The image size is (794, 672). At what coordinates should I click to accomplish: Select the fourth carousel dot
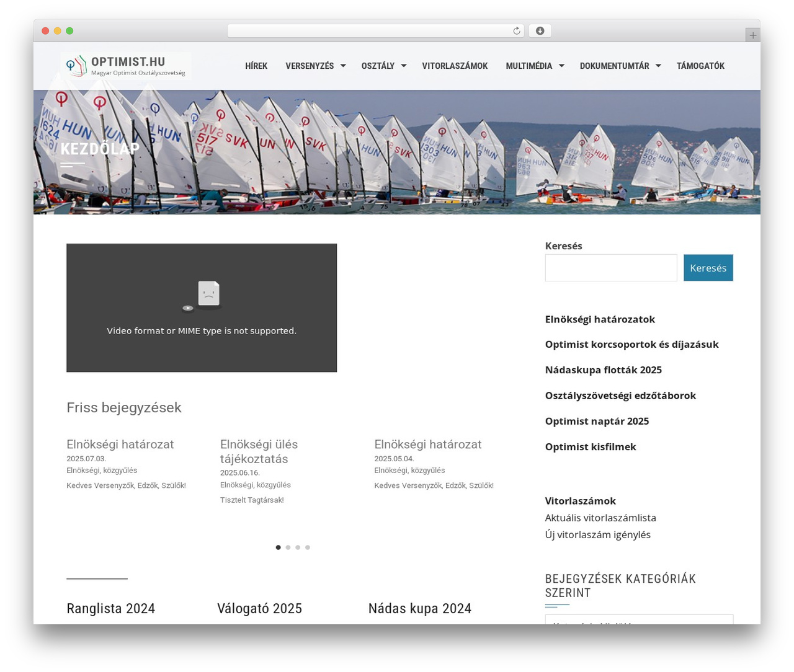(308, 547)
